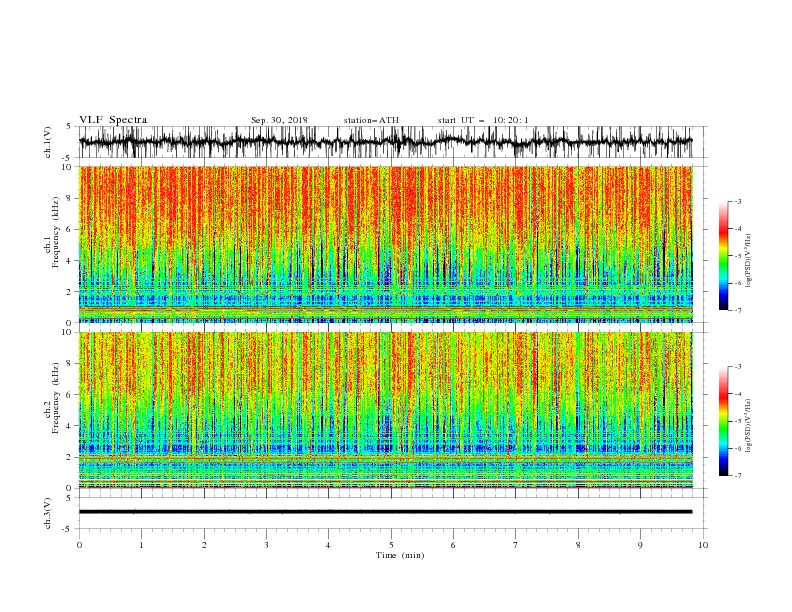Click time axis tick label "3"
This screenshot has height=612, width=792.
coord(266,545)
